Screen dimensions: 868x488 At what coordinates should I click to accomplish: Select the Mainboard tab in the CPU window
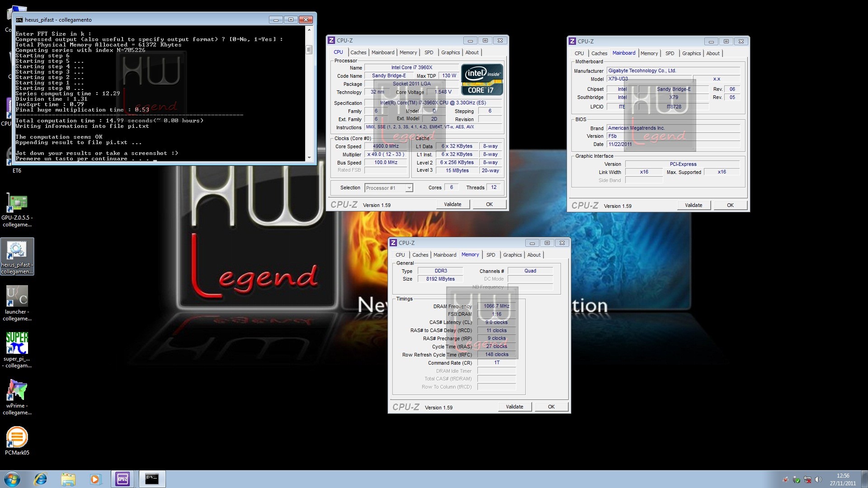click(383, 52)
